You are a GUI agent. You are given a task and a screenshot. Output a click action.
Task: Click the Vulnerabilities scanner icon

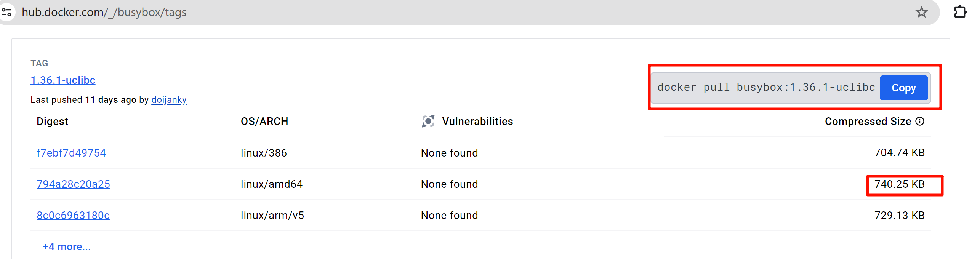[428, 121]
